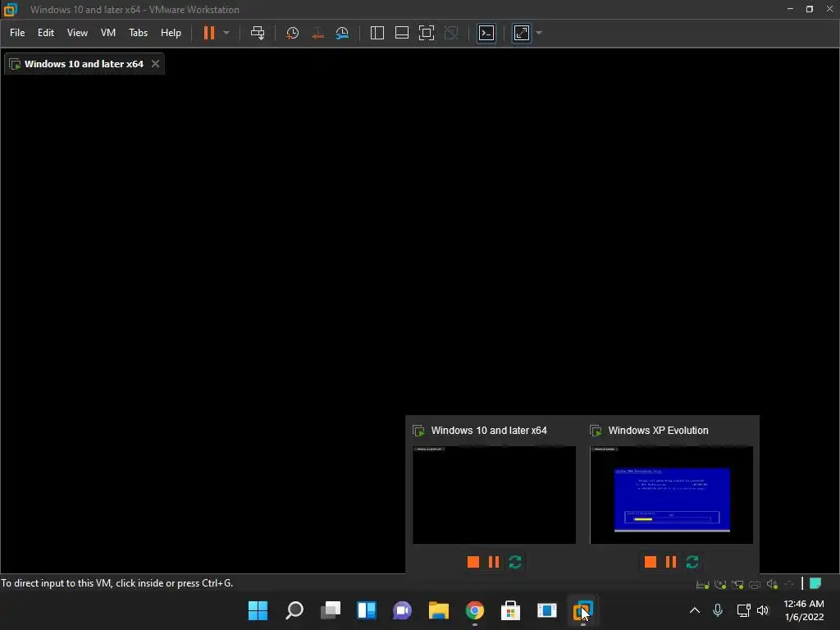Open the Windows Start menu
Image resolution: width=840 pixels, height=630 pixels.
258,610
